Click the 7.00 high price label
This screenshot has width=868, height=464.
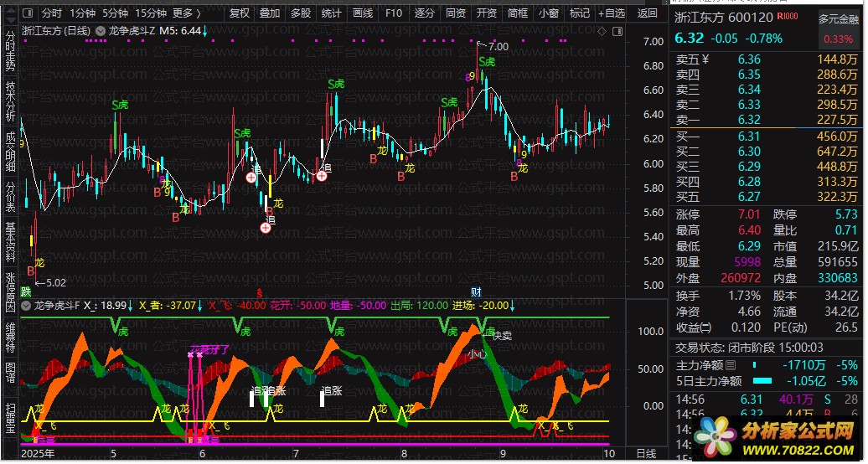click(498, 47)
